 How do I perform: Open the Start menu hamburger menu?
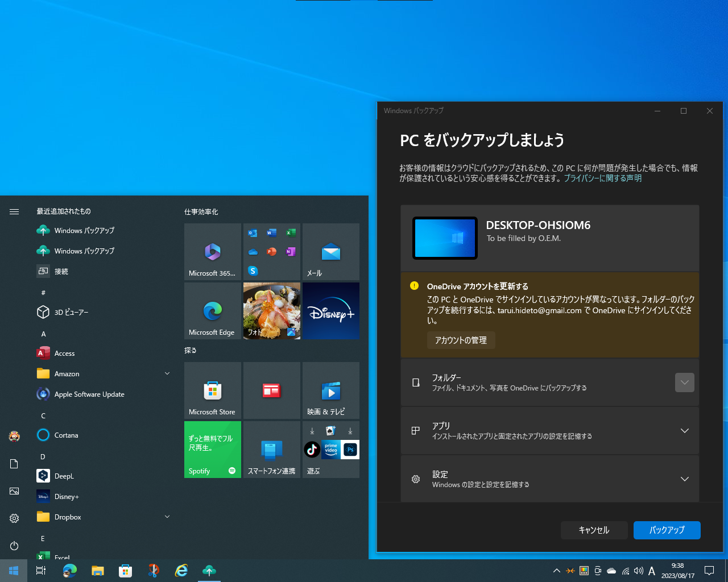[14, 211]
